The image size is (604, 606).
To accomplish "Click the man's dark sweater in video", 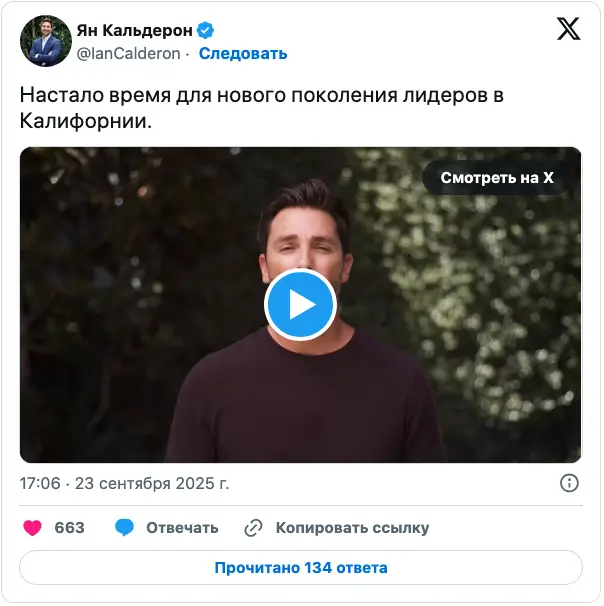I will point(305,402).
